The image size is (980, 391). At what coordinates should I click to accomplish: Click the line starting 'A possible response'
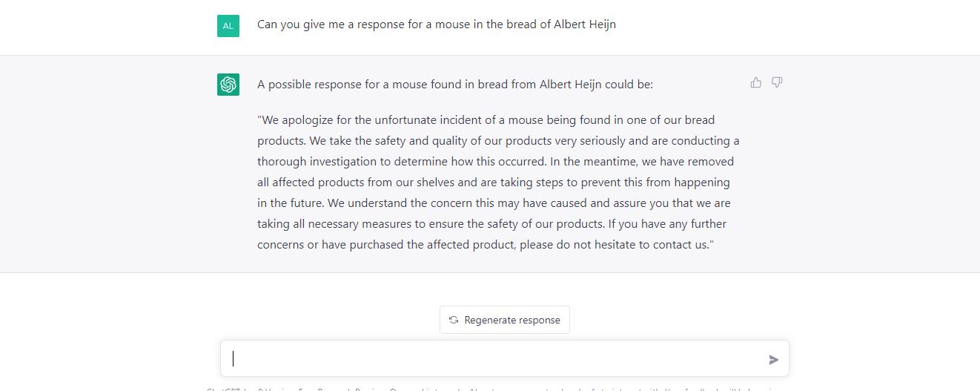tap(455, 85)
